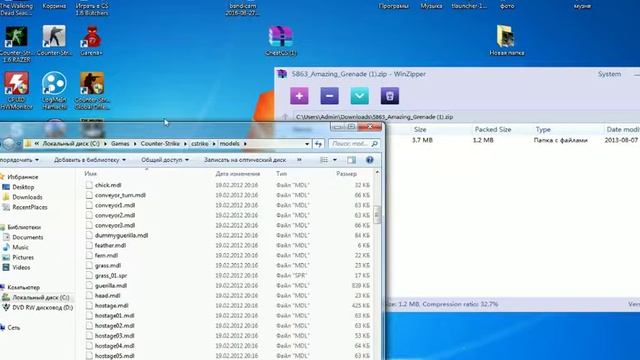Click the cstrike breadcrumb segment
This screenshot has height=360, width=640.
(200, 144)
